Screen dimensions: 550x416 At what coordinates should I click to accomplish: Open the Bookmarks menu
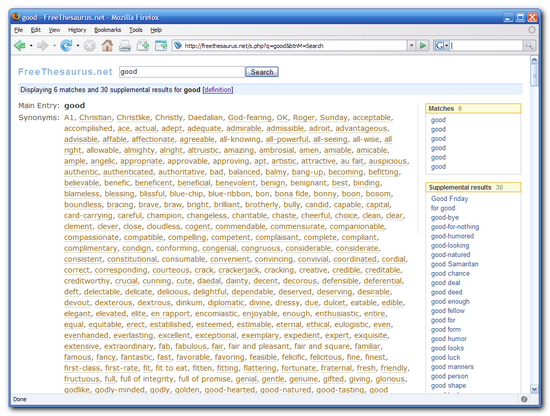108,30
